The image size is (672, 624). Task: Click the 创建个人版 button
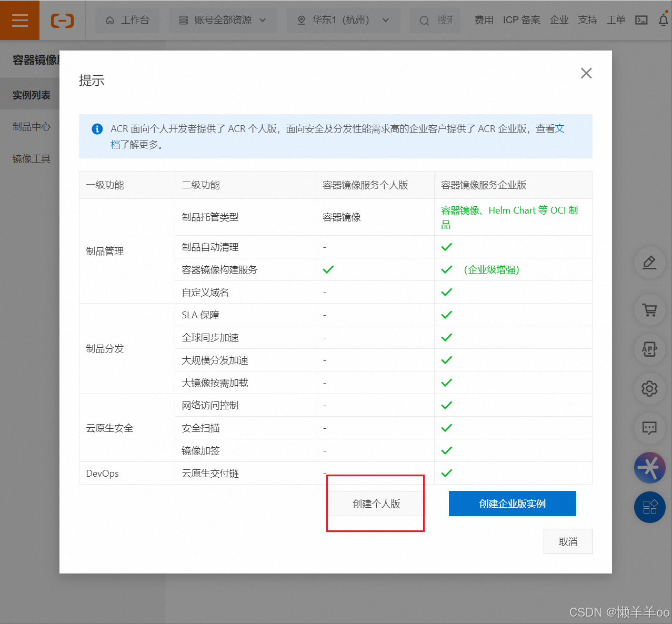coord(376,504)
